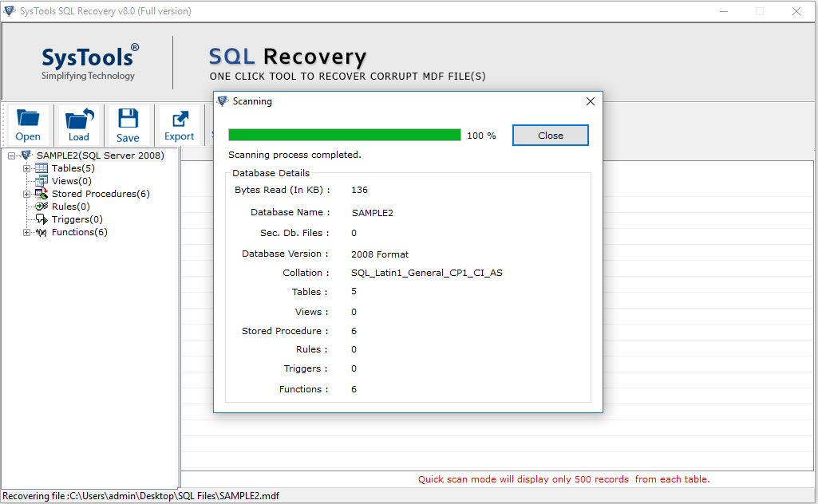Click 'Scanning process completed.' message
Viewport: 818px width, 504px height.
[294, 155]
